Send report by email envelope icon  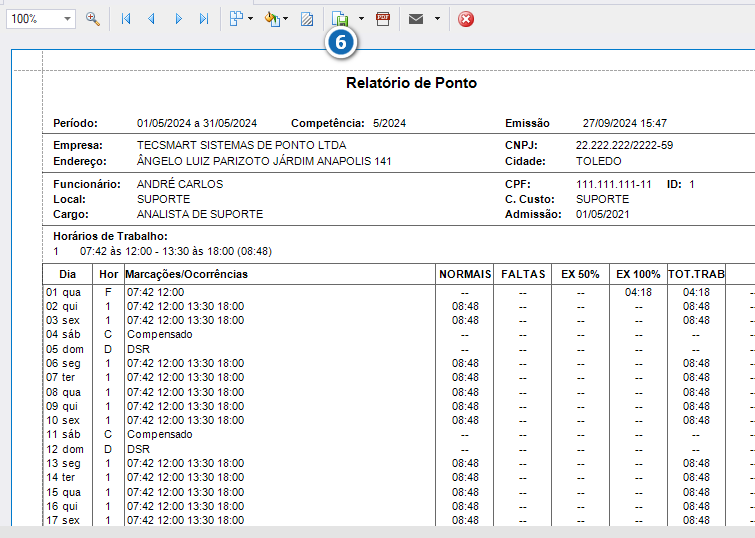pyautogui.click(x=416, y=19)
